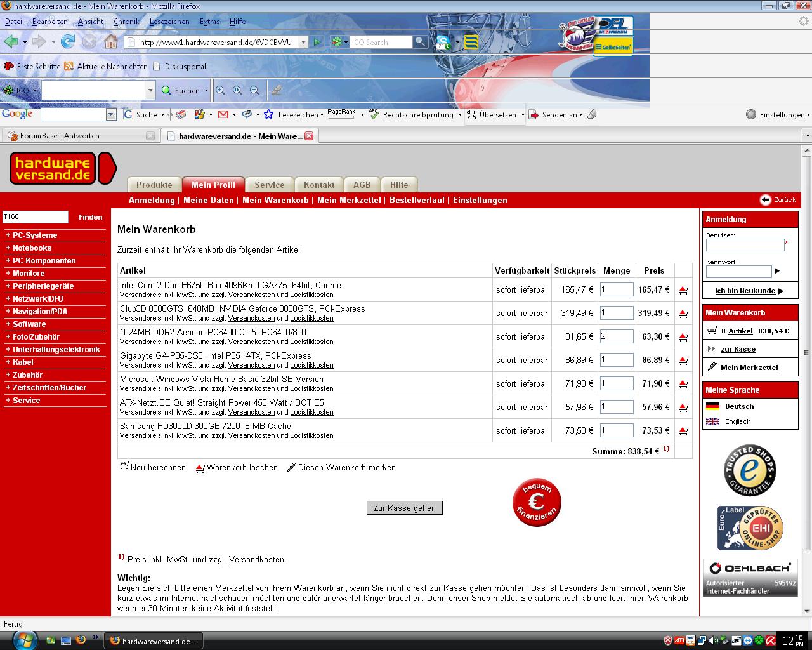The width and height of the screenshot is (812, 650).
Task: Close the hardwareversand.de browser tab
Action: (x=309, y=136)
